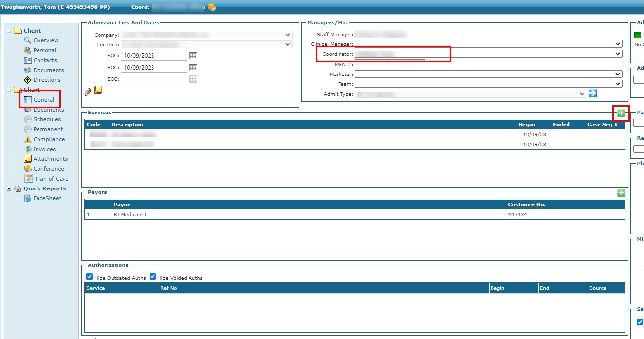This screenshot has width=644, height=339.
Task: Click the sticky note icon under EOC
Action: pyautogui.click(x=98, y=90)
